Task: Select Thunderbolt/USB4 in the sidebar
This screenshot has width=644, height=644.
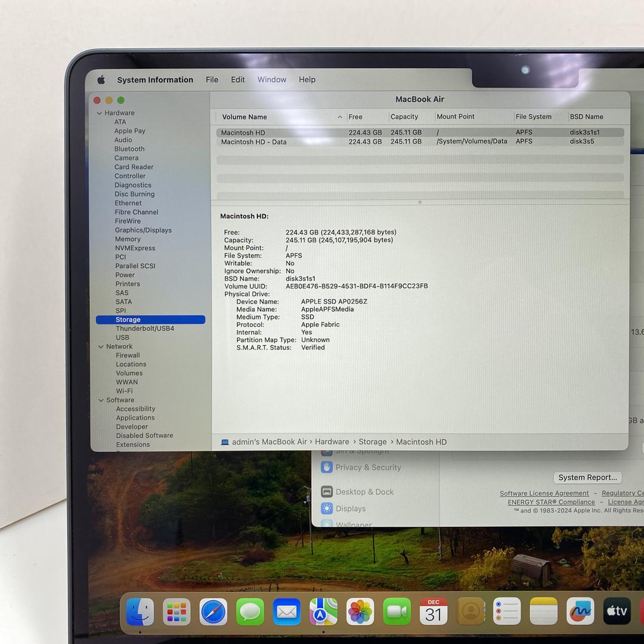Action: 145,329
